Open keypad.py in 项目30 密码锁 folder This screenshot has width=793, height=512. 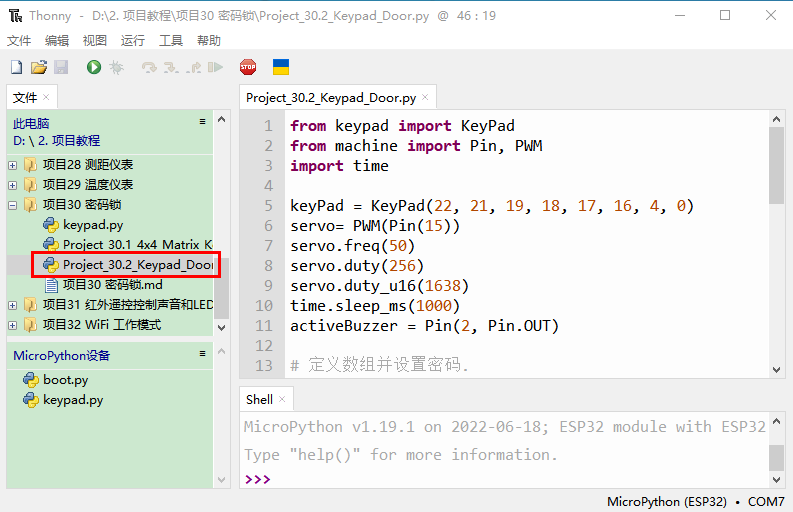pyautogui.click(x=92, y=225)
